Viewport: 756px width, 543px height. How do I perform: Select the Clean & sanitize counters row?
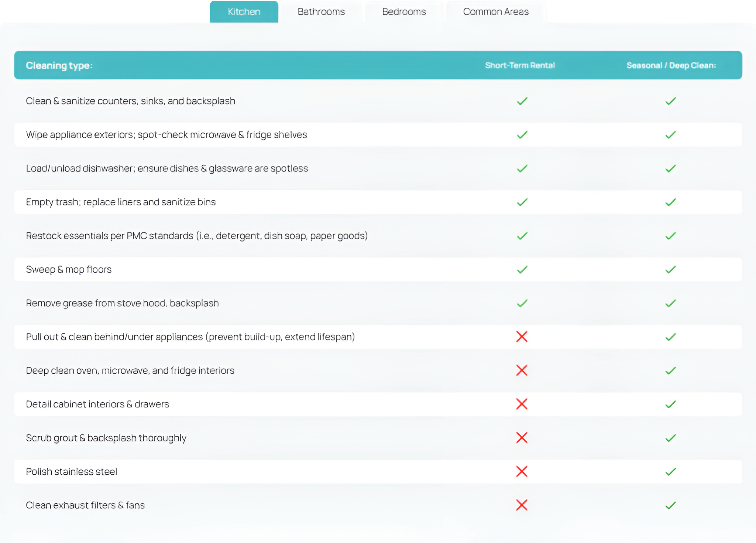[130, 100]
